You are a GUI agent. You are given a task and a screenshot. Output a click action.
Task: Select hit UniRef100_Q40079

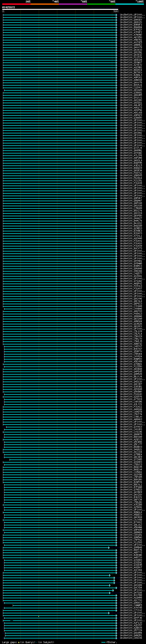coord(131,47)
